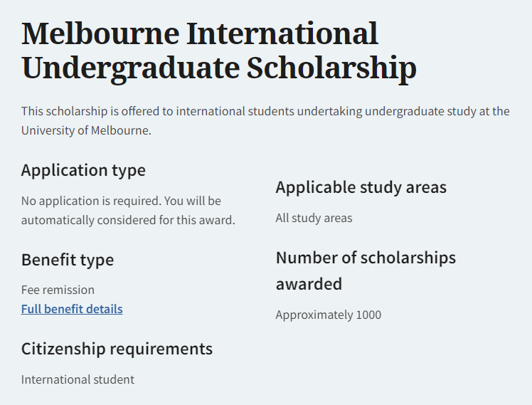The height and width of the screenshot is (405, 532).
Task: Select the Benefit type heading
Action: pos(68,260)
